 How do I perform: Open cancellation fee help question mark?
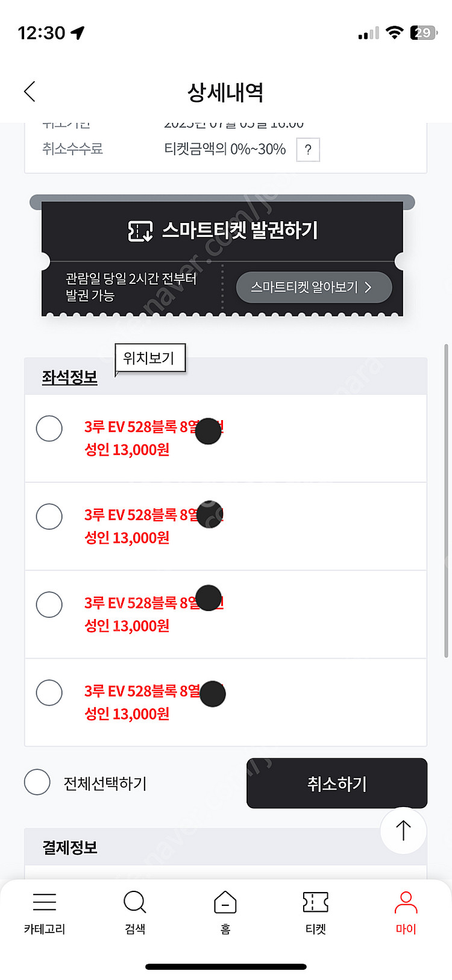pos(308,150)
